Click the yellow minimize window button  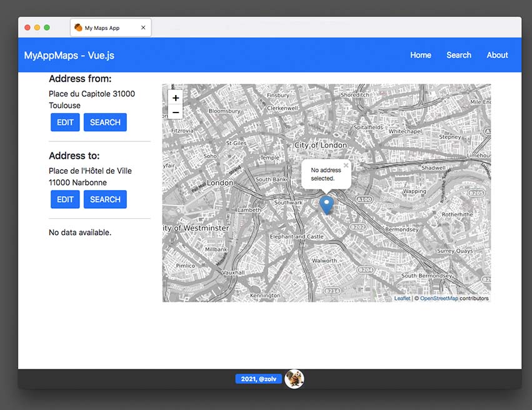click(x=37, y=27)
